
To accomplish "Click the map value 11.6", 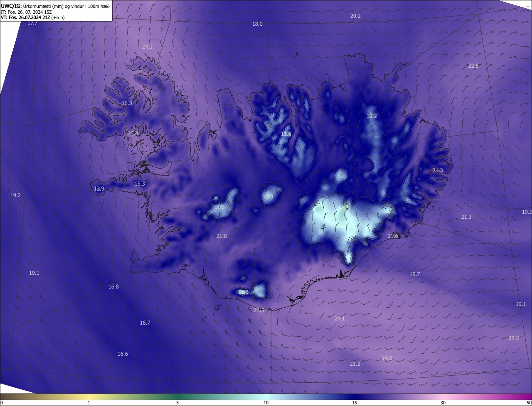I will pyautogui.click(x=286, y=134).
